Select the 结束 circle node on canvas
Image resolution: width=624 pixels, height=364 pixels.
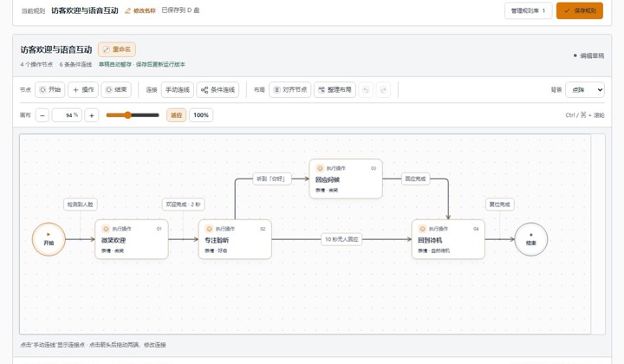531,239
